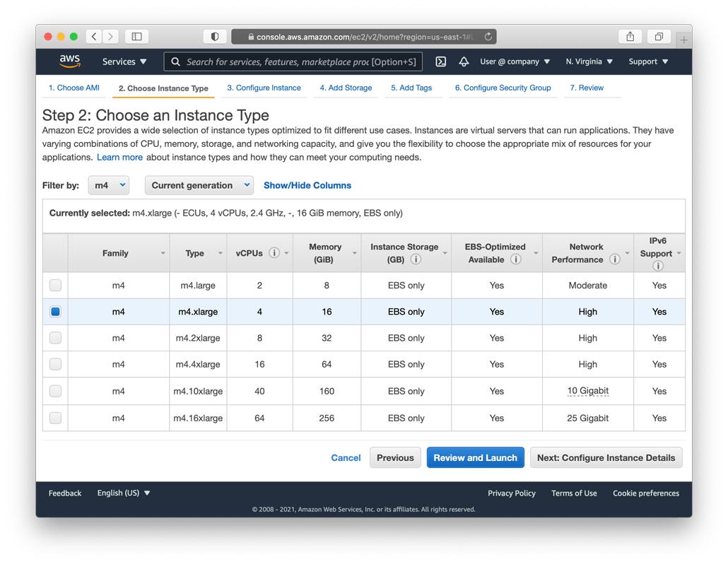Go to 3. Configure Instance tab
Image resolution: width=728 pixels, height=562 pixels.
click(x=264, y=88)
